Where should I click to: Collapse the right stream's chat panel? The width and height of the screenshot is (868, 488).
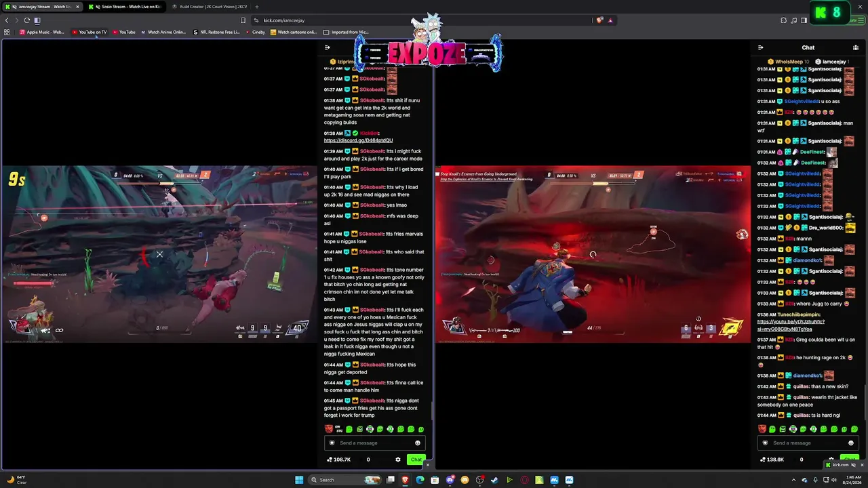760,47
